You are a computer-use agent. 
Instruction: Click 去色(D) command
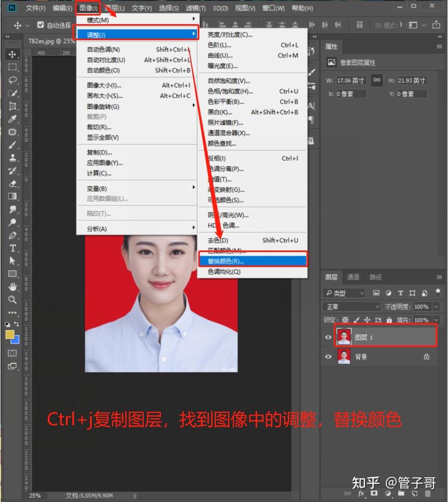253,240
